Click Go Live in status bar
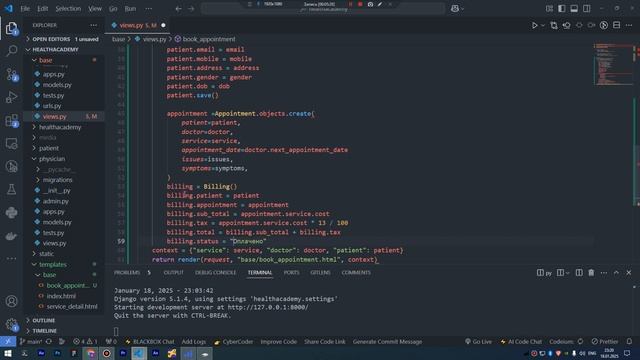Viewport: 640px width, 360px height. click(x=478, y=342)
